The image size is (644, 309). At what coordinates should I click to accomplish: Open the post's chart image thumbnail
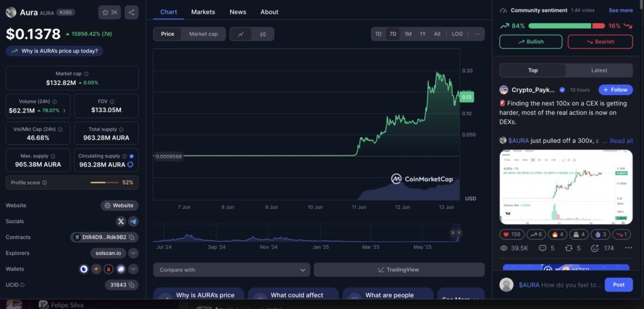point(566,187)
